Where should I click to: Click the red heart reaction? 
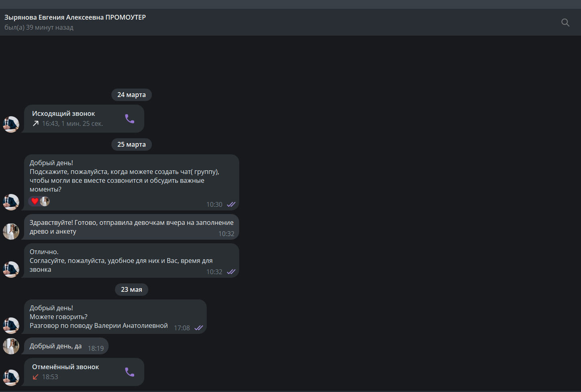click(x=35, y=201)
